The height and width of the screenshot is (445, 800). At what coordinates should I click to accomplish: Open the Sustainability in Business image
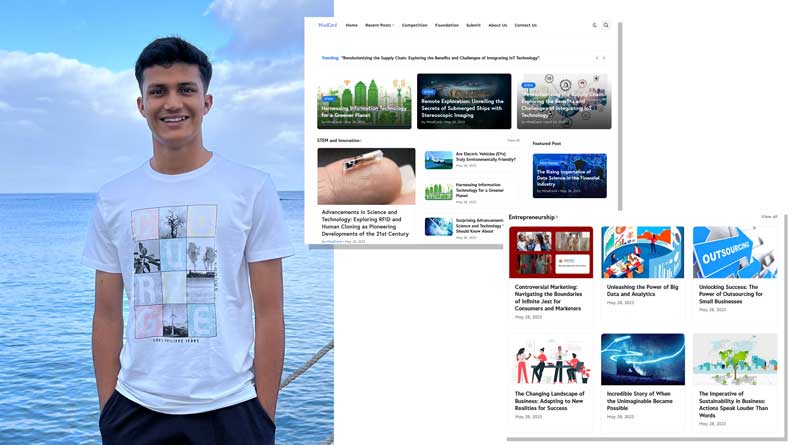point(735,359)
